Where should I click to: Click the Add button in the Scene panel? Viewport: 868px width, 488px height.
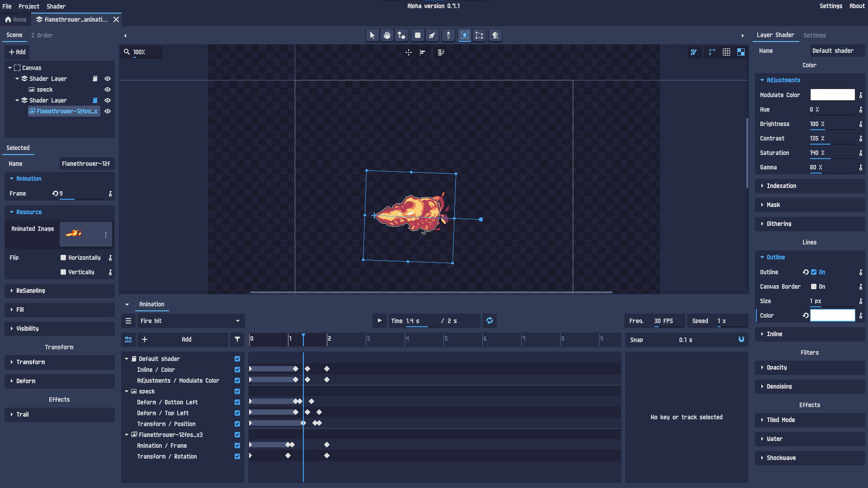click(17, 52)
